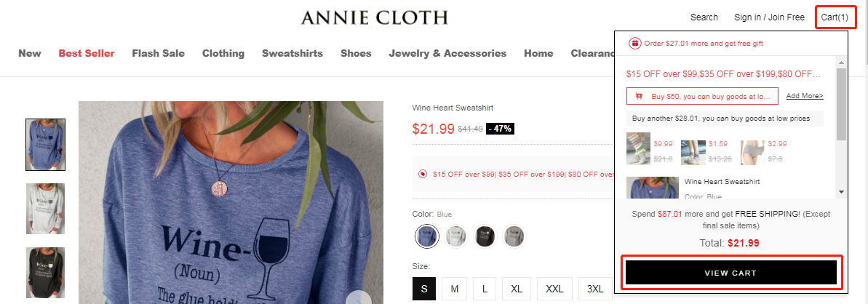This screenshot has height=304, width=868.
Task: Click the Add More link
Action: click(x=805, y=96)
